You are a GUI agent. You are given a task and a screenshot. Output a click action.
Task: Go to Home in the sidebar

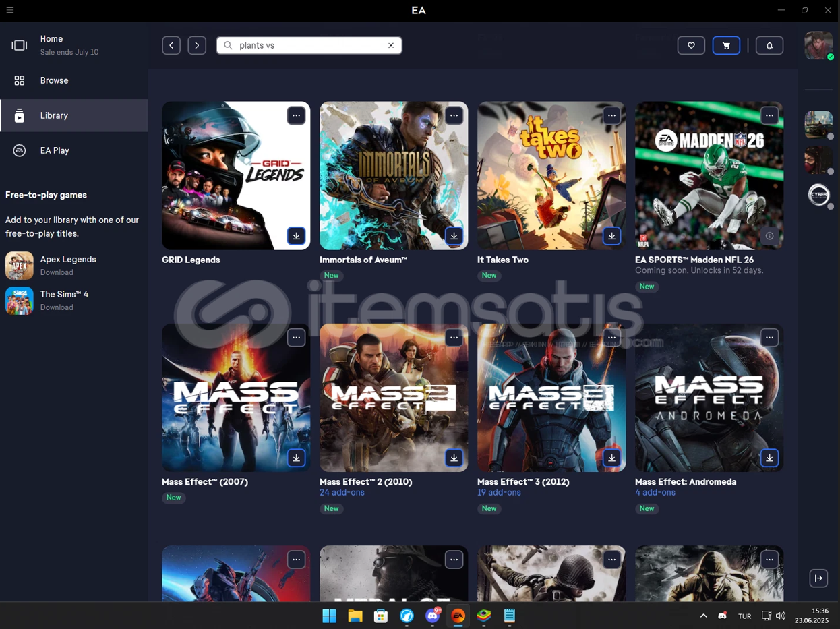coord(74,45)
